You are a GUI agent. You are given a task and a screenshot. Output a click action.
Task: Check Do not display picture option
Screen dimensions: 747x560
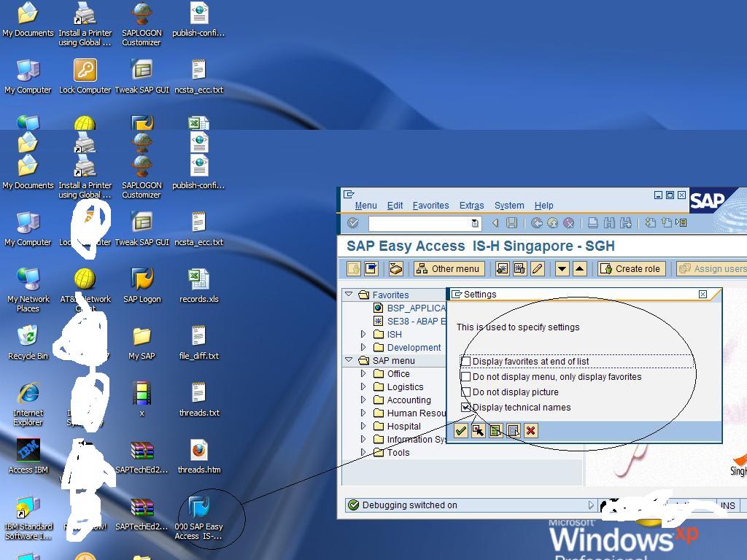(x=465, y=392)
